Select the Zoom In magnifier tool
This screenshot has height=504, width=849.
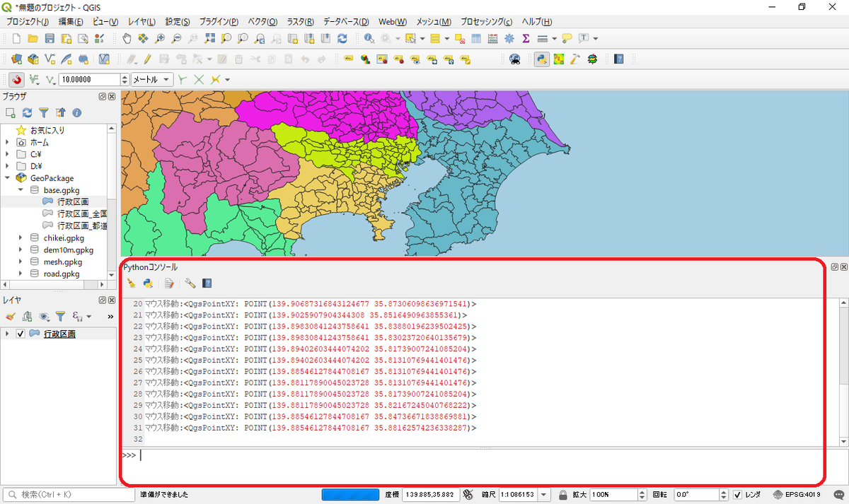tap(161, 38)
